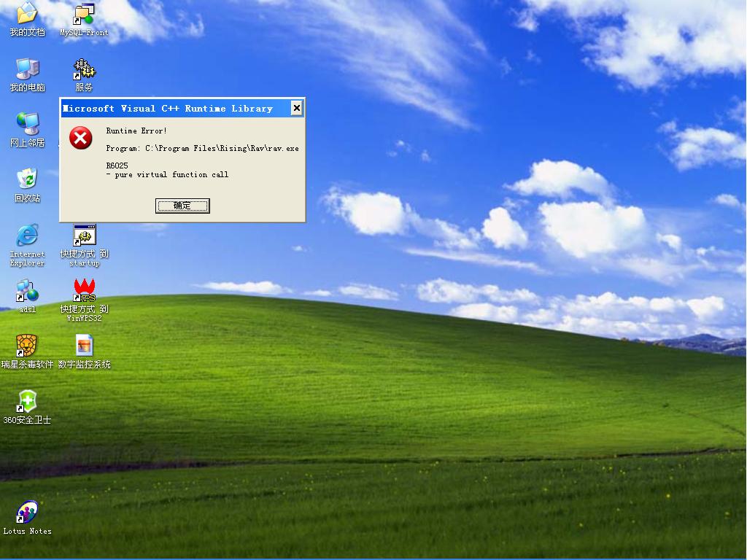Click the rav.exe program path text

203,148
